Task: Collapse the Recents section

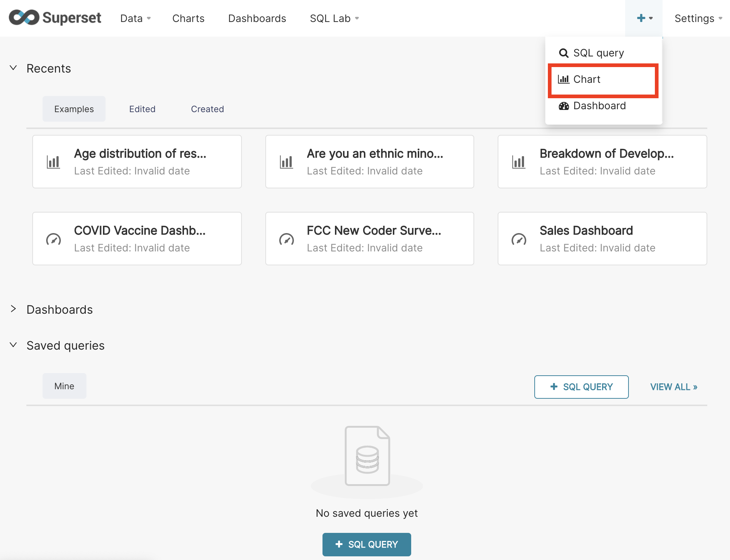Action: click(x=14, y=68)
